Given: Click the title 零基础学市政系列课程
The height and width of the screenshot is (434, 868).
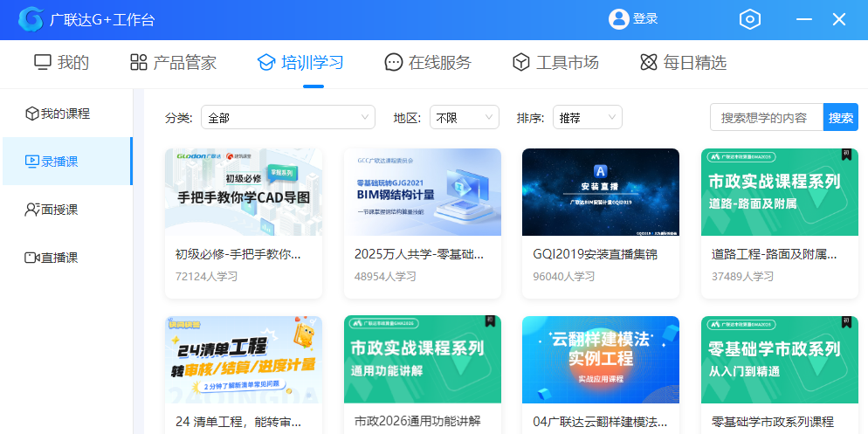Looking at the screenshot, I should 773,422.
